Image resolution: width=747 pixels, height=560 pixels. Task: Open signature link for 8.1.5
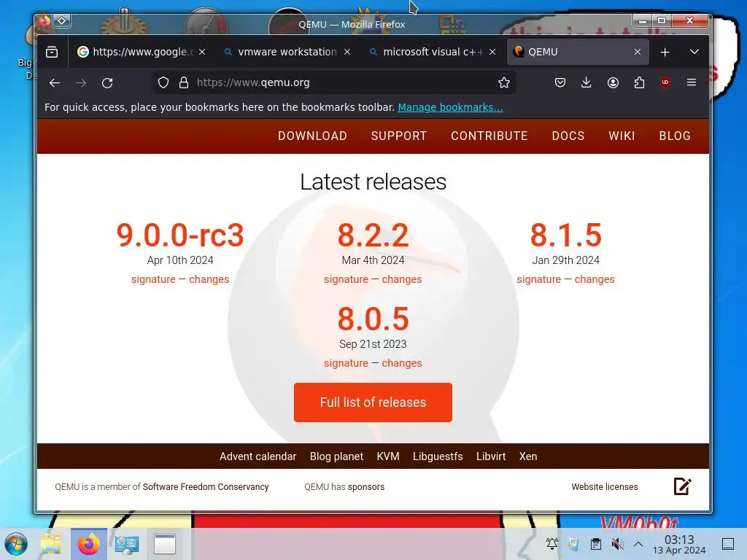(539, 279)
